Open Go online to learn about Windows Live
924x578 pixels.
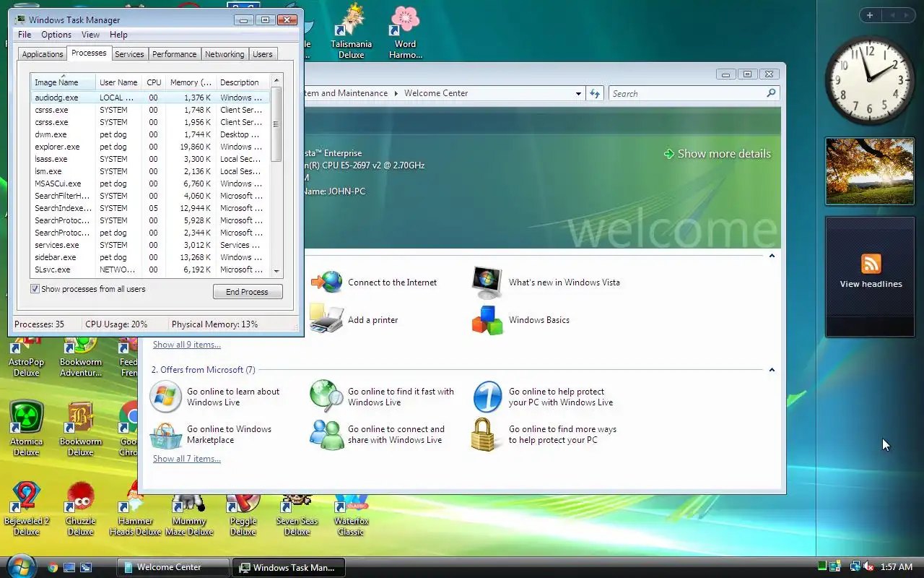pos(215,397)
